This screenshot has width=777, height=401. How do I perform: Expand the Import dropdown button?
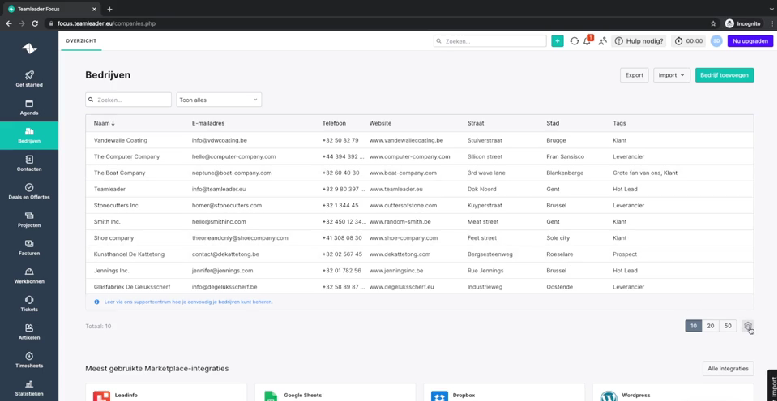click(671, 75)
